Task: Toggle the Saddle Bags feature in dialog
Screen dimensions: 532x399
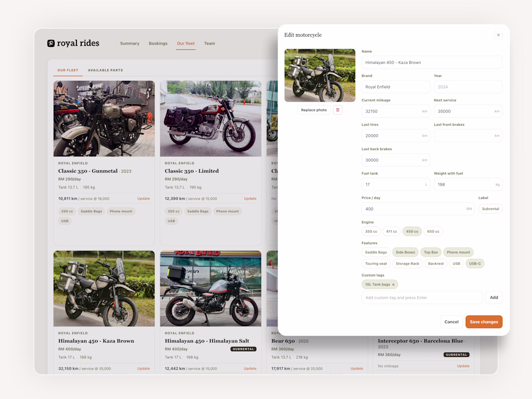Action: tap(376, 252)
